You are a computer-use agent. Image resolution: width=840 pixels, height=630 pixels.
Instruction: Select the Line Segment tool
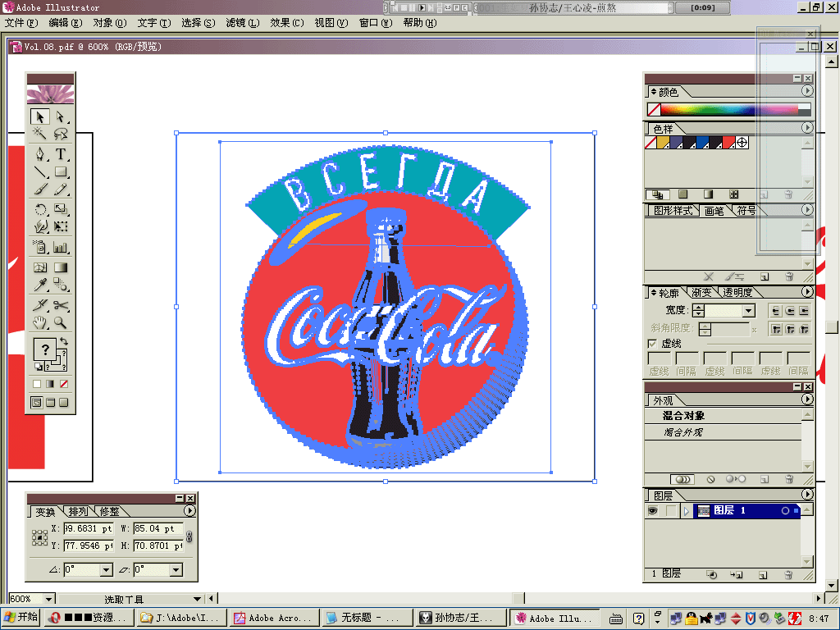(x=40, y=171)
